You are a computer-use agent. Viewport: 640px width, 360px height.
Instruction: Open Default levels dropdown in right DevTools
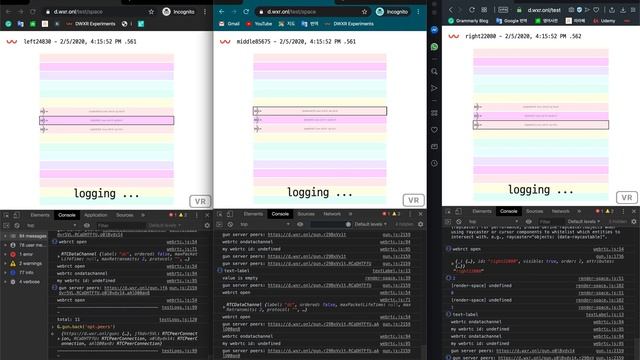pos(584,221)
